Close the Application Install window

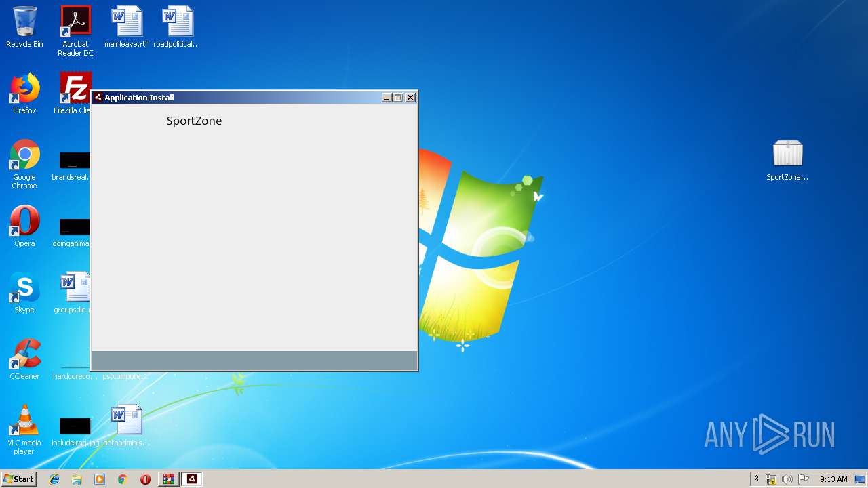(x=410, y=98)
